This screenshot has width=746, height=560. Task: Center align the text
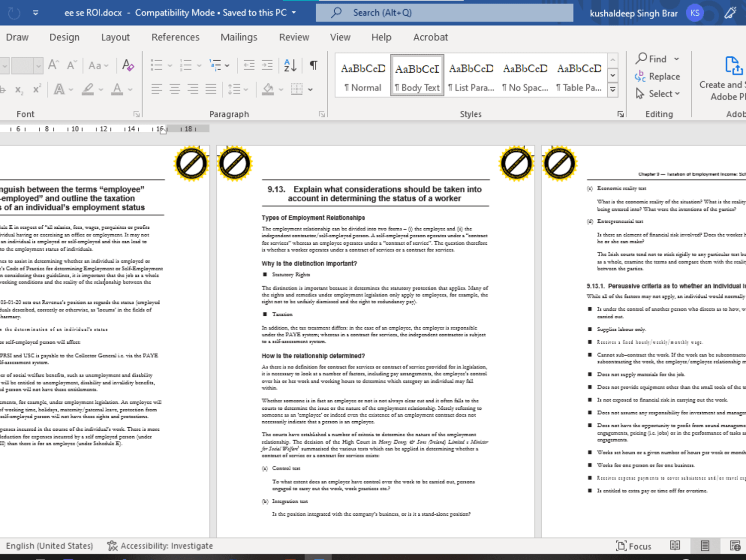(x=175, y=90)
